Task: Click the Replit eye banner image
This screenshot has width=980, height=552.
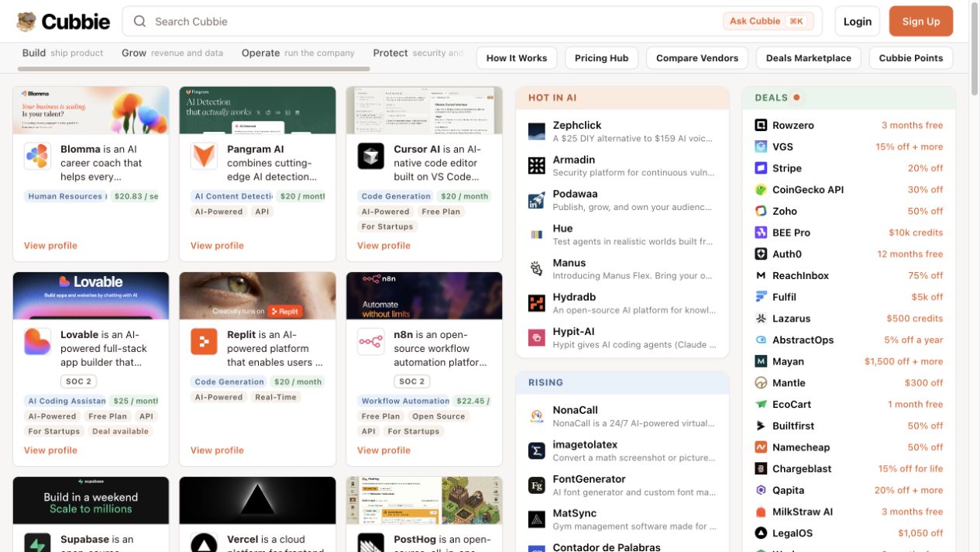Action: (x=257, y=295)
